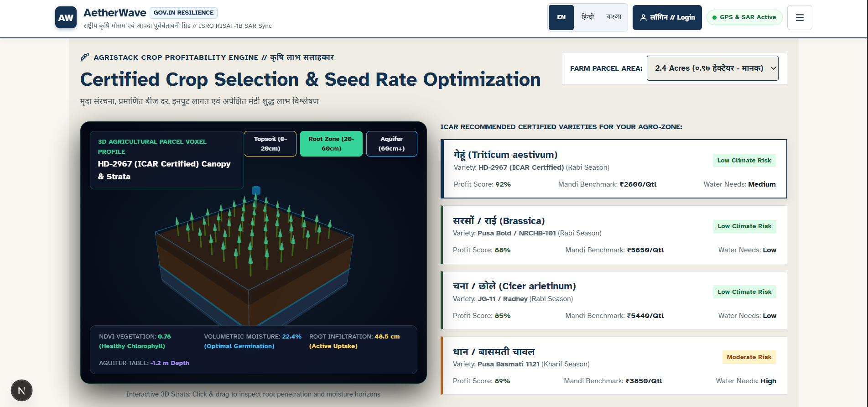Select the गेहूं (Triticum aestivum) crop card
The height and width of the screenshot is (407, 868).
[614, 169]
